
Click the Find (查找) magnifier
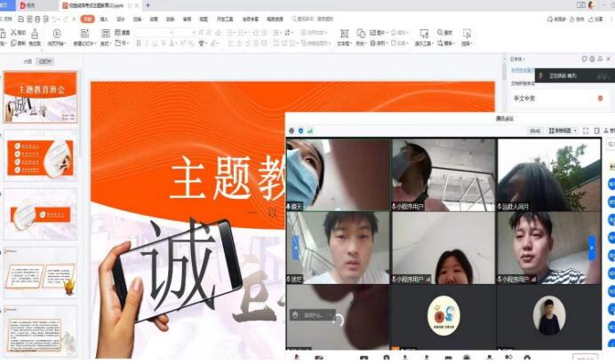pyautogui.click(x=444, y=33)
